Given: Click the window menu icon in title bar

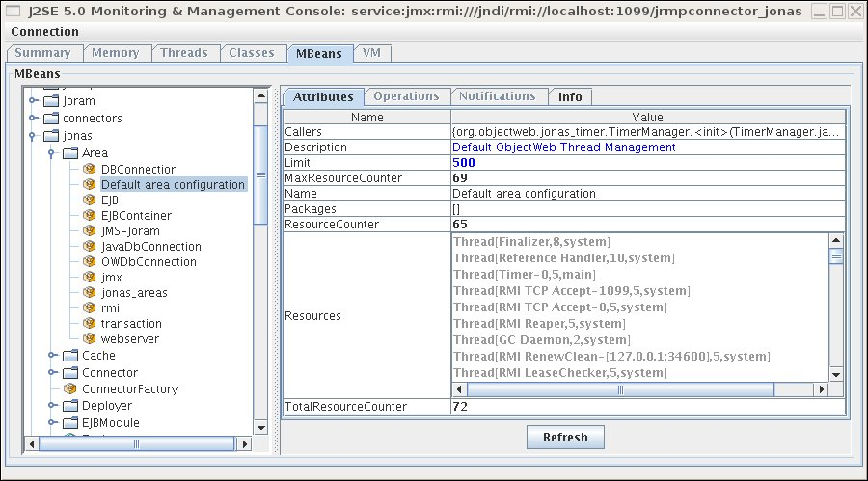Looking at the screenshot, I should (13, 11).
